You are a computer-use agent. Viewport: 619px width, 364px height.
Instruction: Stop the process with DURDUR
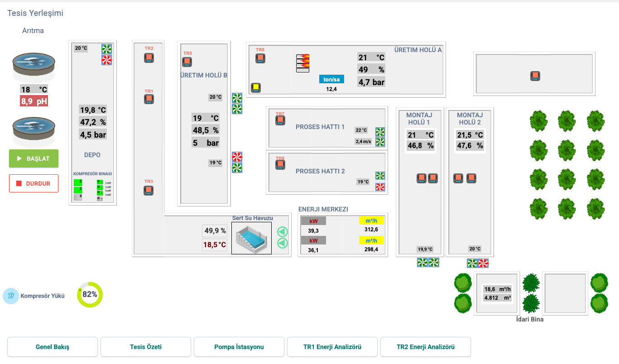(x=34, y=183)
